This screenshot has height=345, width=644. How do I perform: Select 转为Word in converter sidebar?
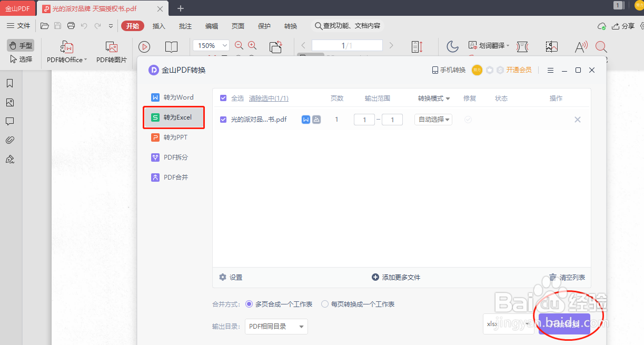(x=174, y=97)
